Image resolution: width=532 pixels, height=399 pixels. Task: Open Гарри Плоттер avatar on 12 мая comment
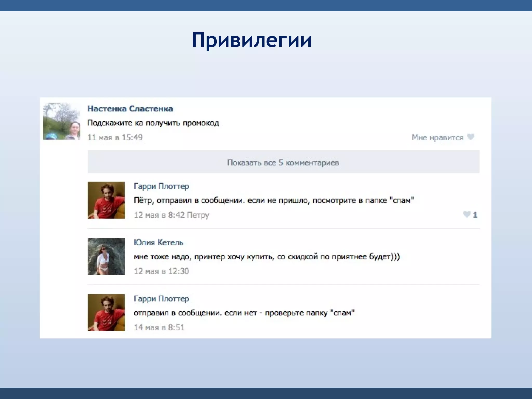point(106,200)
